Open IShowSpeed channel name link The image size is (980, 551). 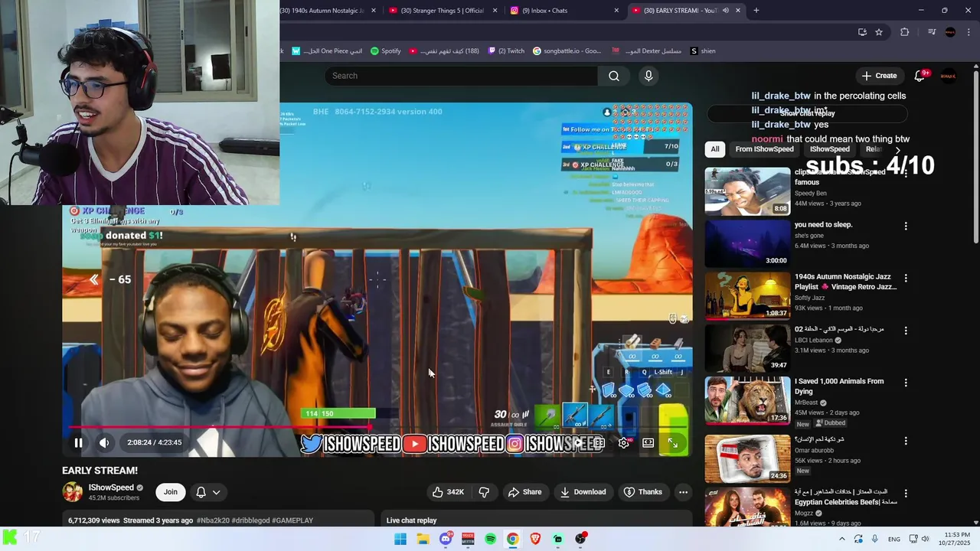(x=111, y=487)
